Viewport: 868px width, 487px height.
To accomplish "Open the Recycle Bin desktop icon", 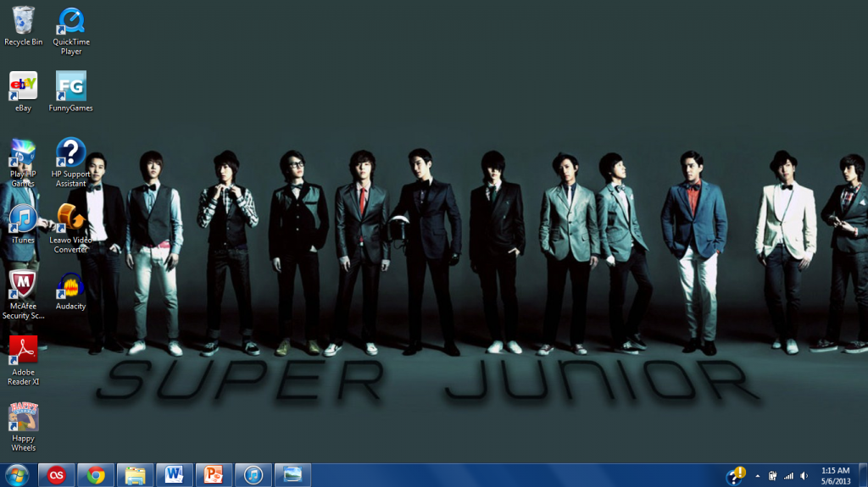I will coord(23,26).
